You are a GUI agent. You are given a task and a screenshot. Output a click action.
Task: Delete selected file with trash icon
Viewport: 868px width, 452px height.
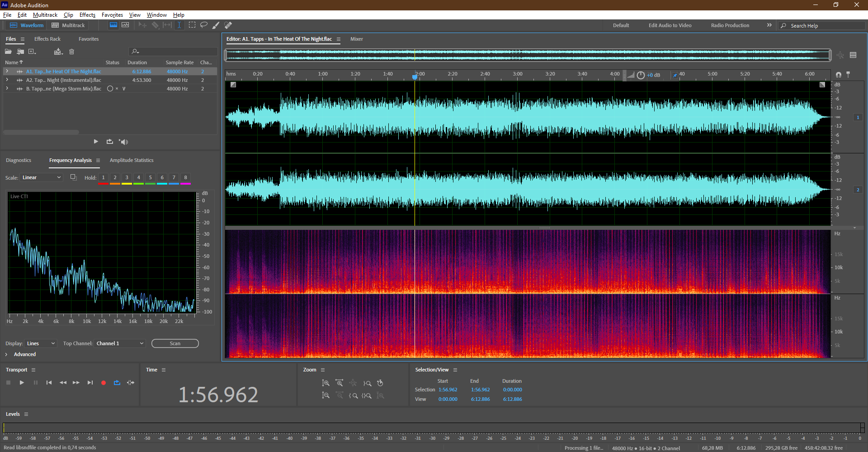point(71,52)
